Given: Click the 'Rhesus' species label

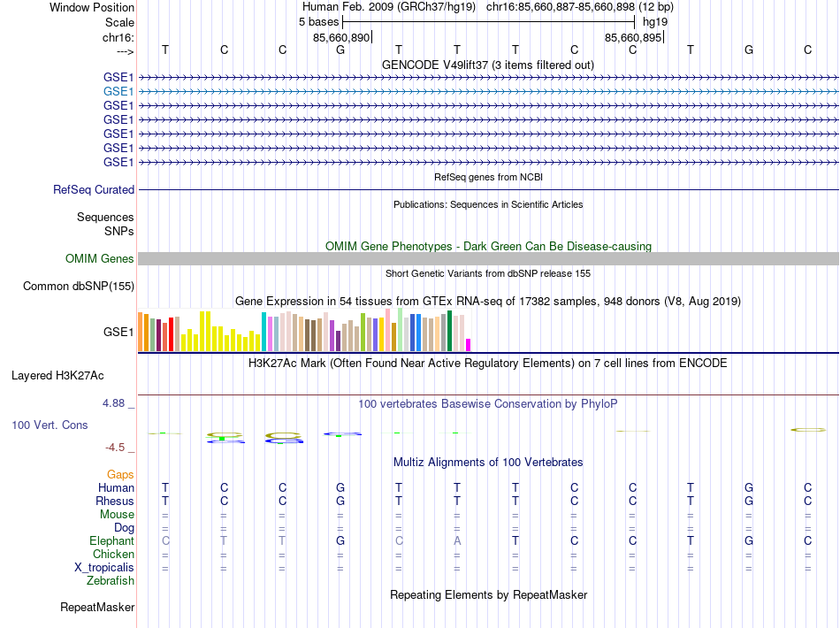Looking at the screenshot, I should pyautogui.click(x=115, y=501).
